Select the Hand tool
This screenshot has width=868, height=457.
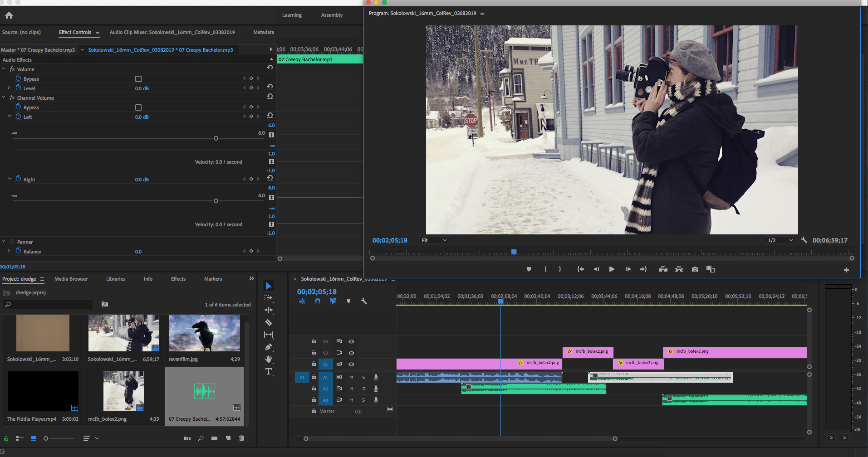[269, 359]
